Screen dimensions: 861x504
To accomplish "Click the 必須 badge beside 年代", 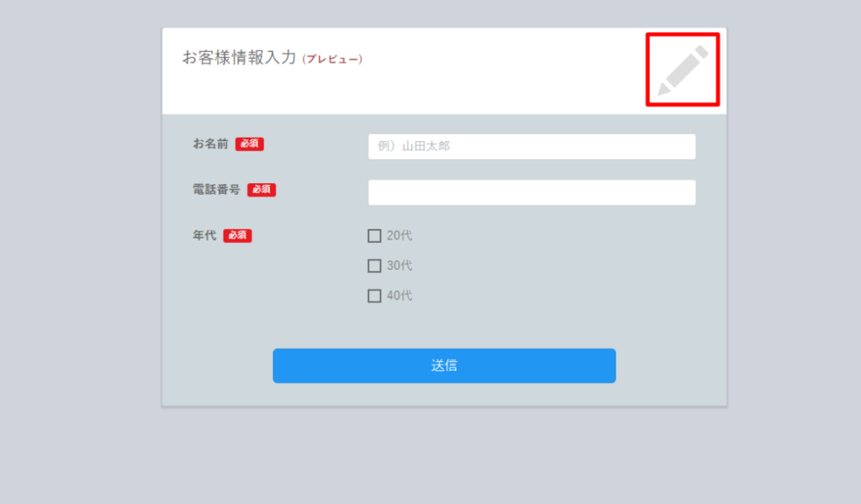I will tap(238, 235).
